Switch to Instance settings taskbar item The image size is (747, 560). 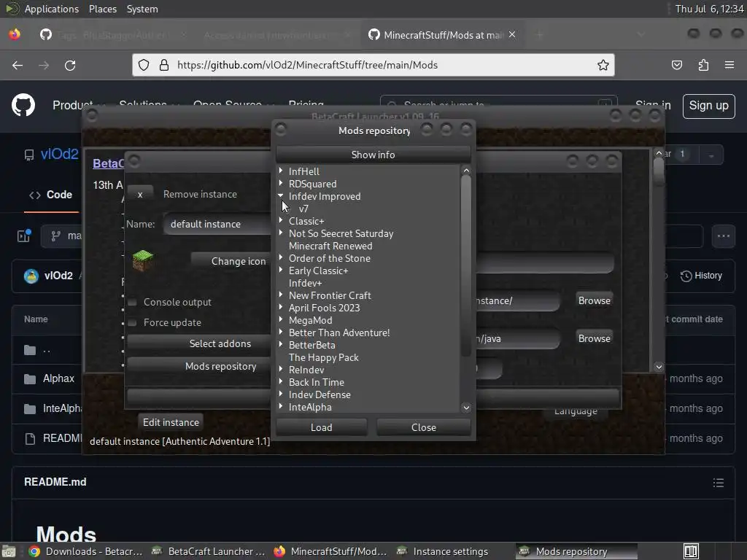(x=443, y=551)
